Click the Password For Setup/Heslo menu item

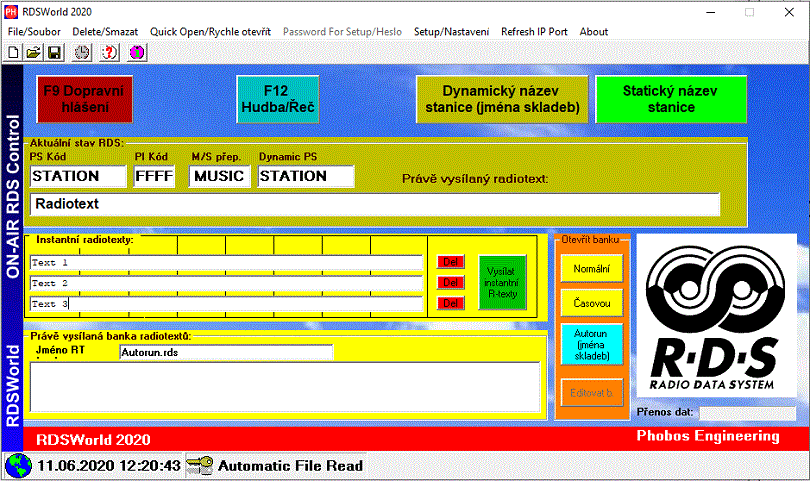click(x=342, y=32)
